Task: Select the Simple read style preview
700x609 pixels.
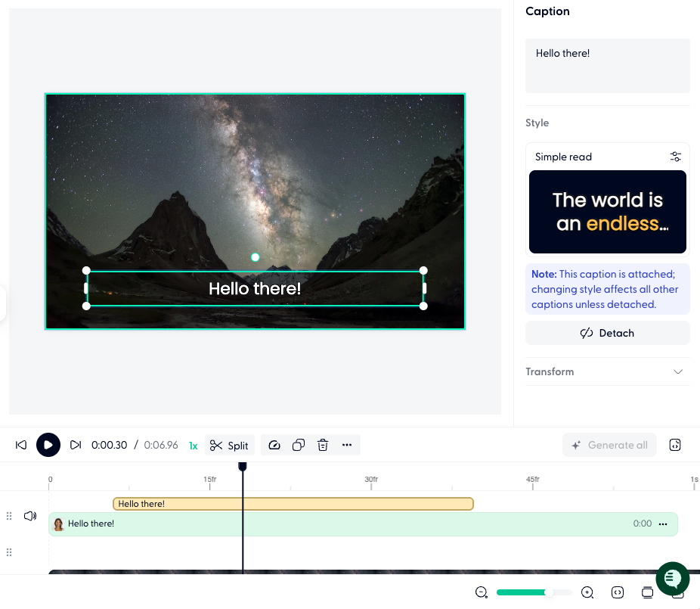Action: 607,212
